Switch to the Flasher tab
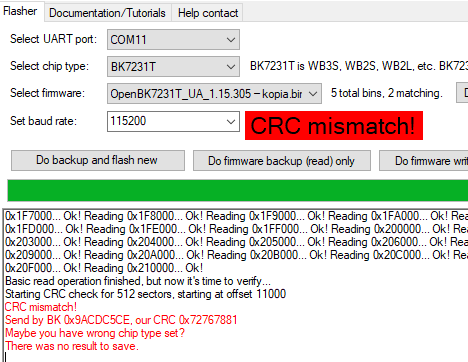 click(x=20, y=11)
